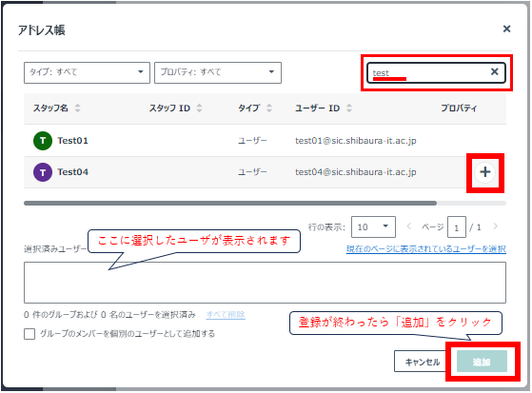532x393 pixels.
Task: Click the plus icon to add Test04
Action: pos(484,172)
